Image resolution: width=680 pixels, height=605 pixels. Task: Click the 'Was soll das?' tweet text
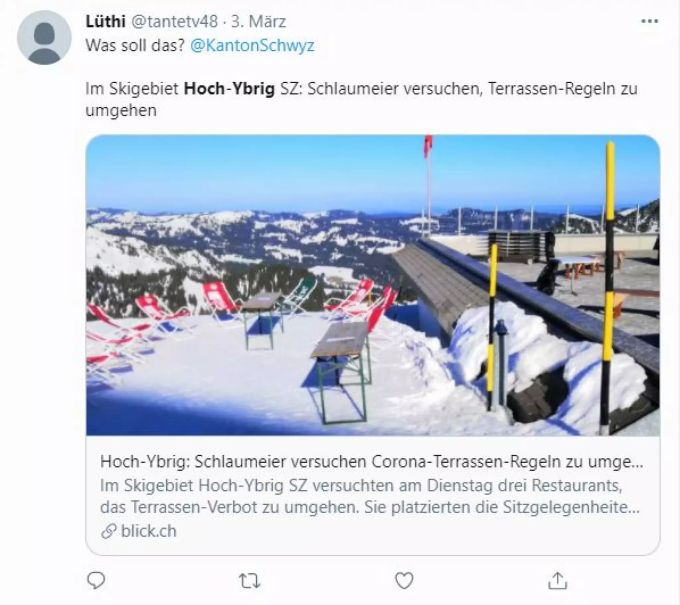135,45
